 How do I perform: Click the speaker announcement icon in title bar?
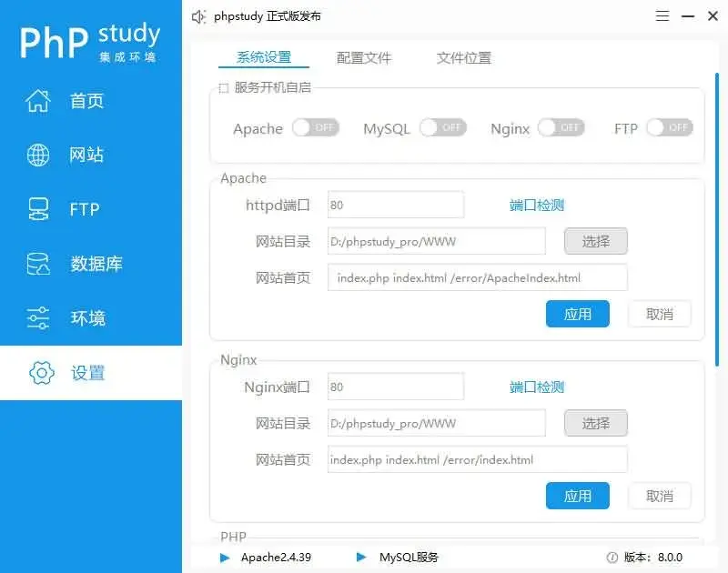[x=198, y=16]
